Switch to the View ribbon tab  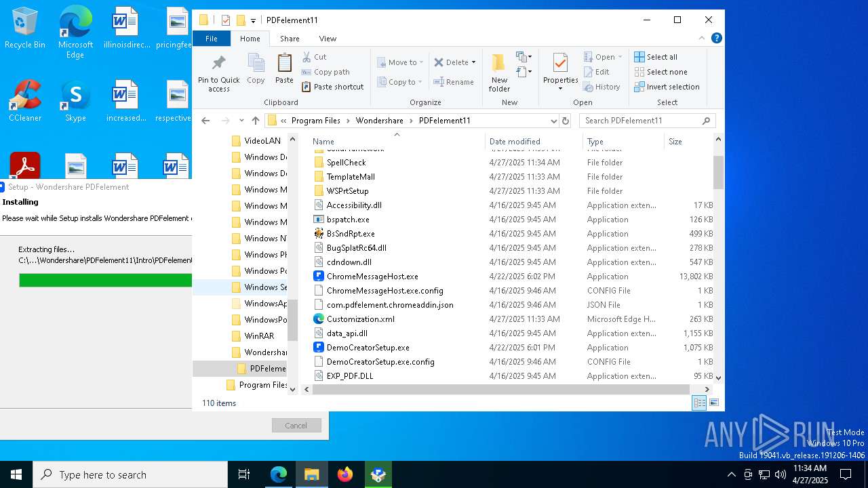click(328, 39)
